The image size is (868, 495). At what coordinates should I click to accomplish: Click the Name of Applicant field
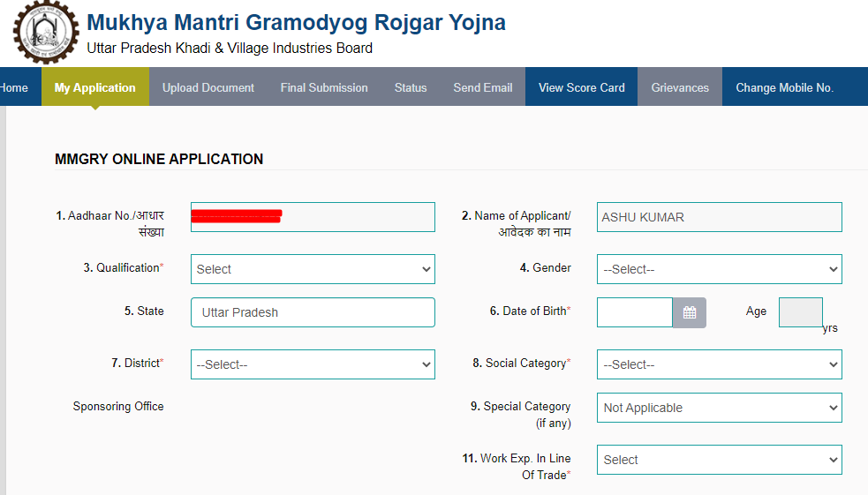[x=719, y=217]
